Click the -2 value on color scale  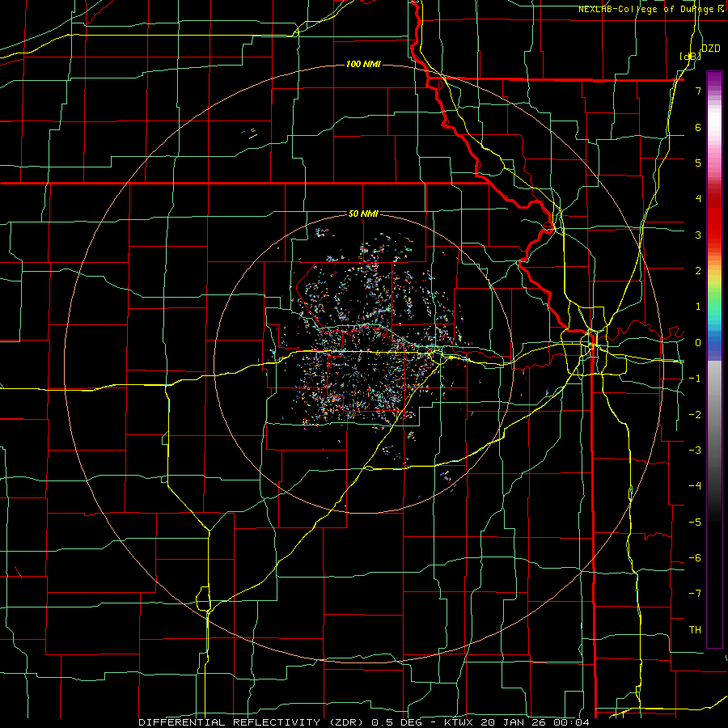[695, 415]
